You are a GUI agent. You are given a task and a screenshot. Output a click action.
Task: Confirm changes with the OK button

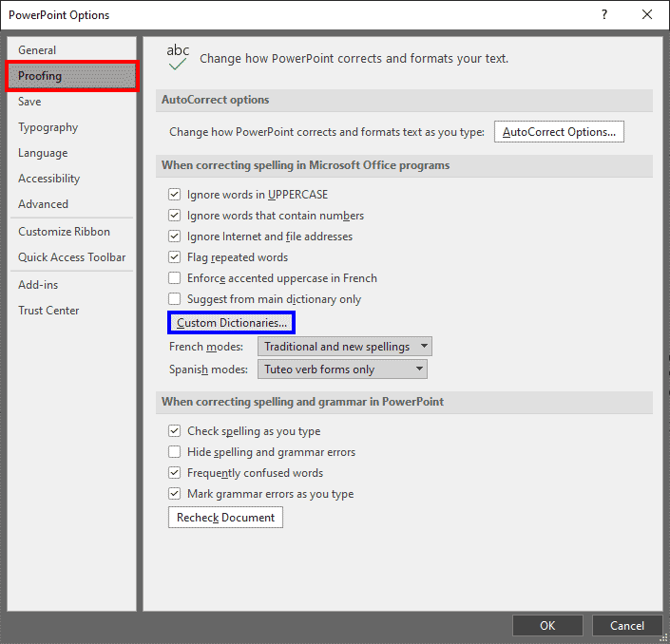[x=547, y=626]
